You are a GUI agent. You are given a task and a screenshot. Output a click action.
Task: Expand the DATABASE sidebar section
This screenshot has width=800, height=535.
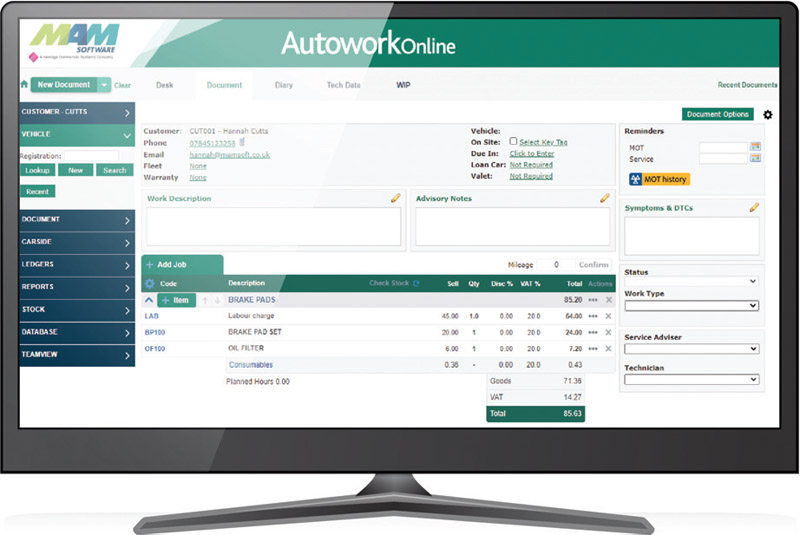click(x=77, y=332)
